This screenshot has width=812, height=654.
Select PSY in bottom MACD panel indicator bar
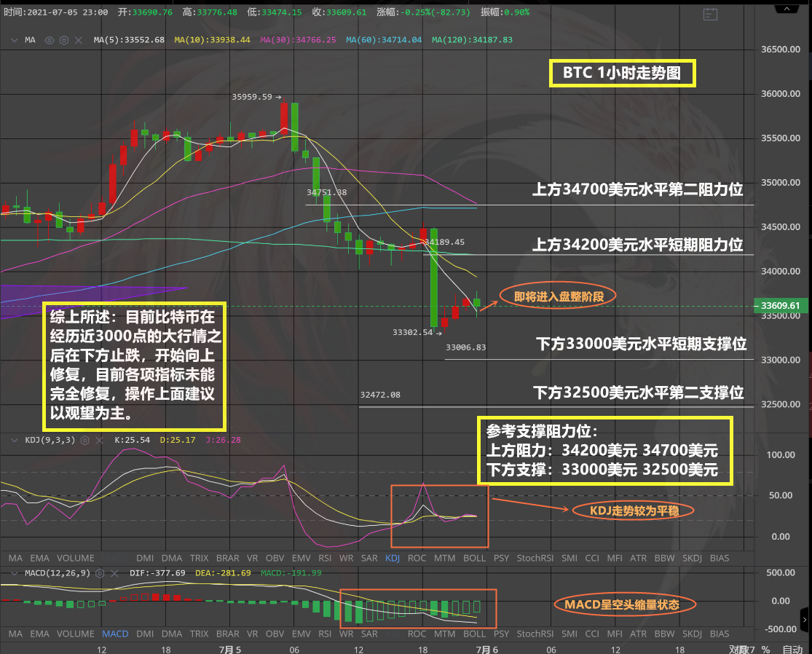pyautogui.click(x=501, y=634)
